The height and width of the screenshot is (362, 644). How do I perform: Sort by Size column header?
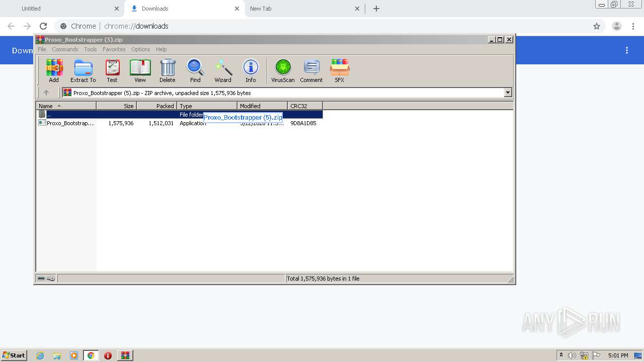click(x=116, y=106)
